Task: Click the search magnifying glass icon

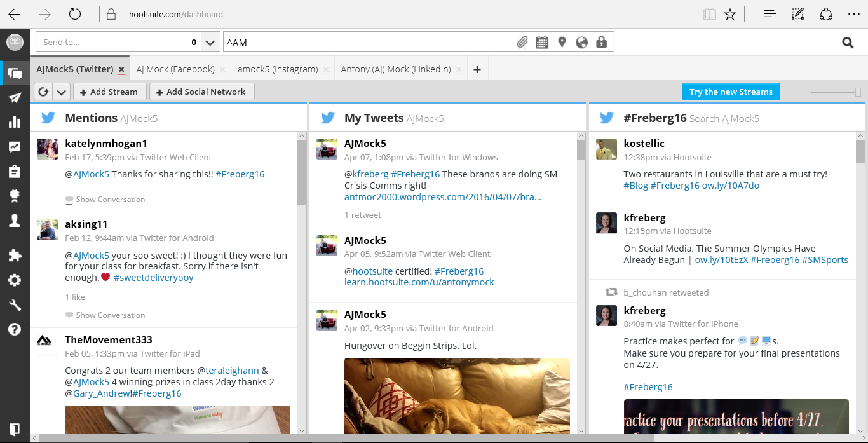Action: (x=848, y=43)
